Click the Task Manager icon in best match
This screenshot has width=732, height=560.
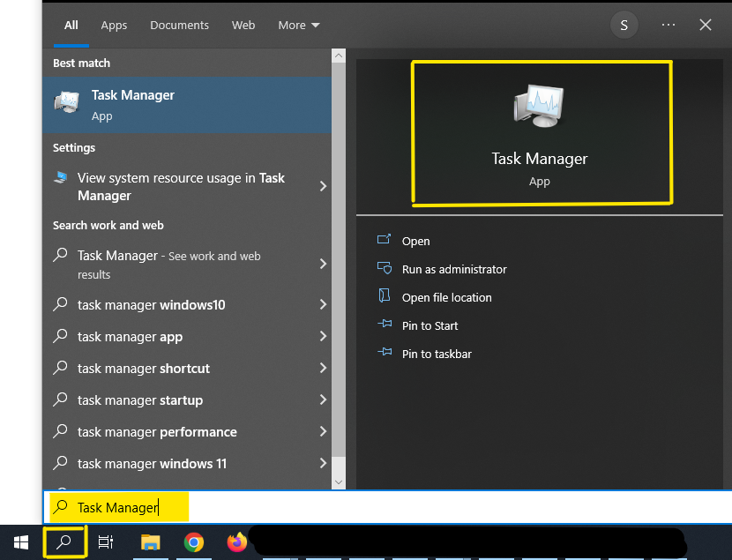(67, 102)
